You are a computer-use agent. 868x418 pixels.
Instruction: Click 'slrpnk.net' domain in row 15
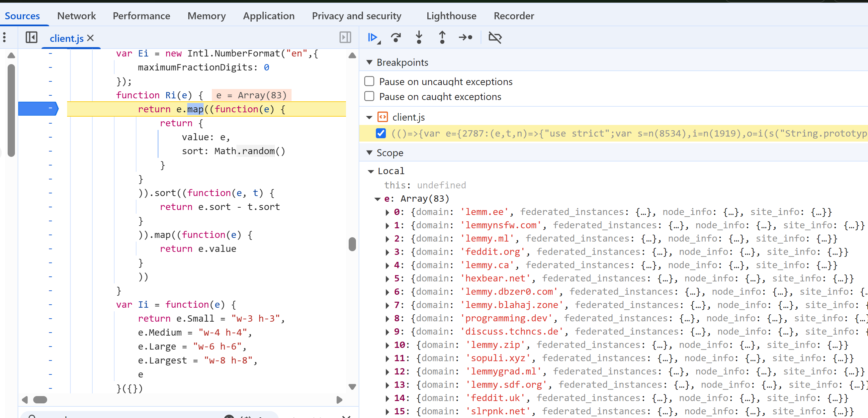coord(498,411)
